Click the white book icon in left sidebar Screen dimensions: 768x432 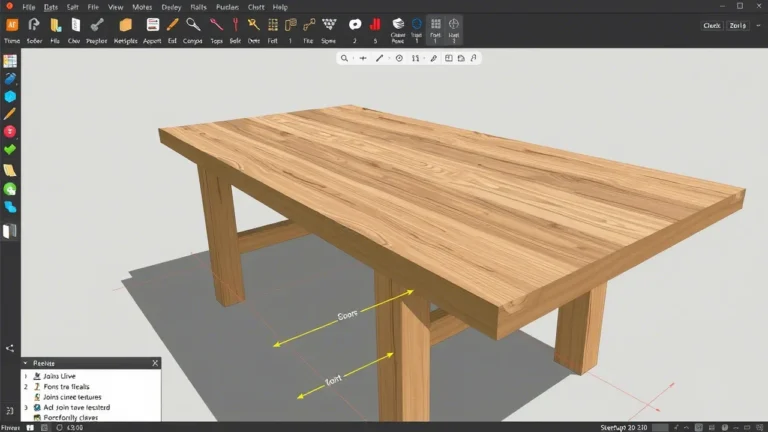[x=10, y=231]
